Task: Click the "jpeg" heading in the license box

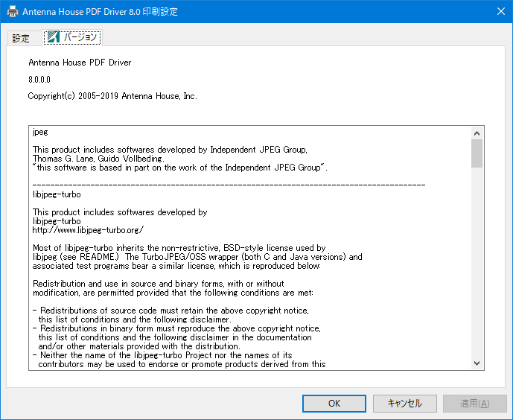Action: [x=40, y=132]
